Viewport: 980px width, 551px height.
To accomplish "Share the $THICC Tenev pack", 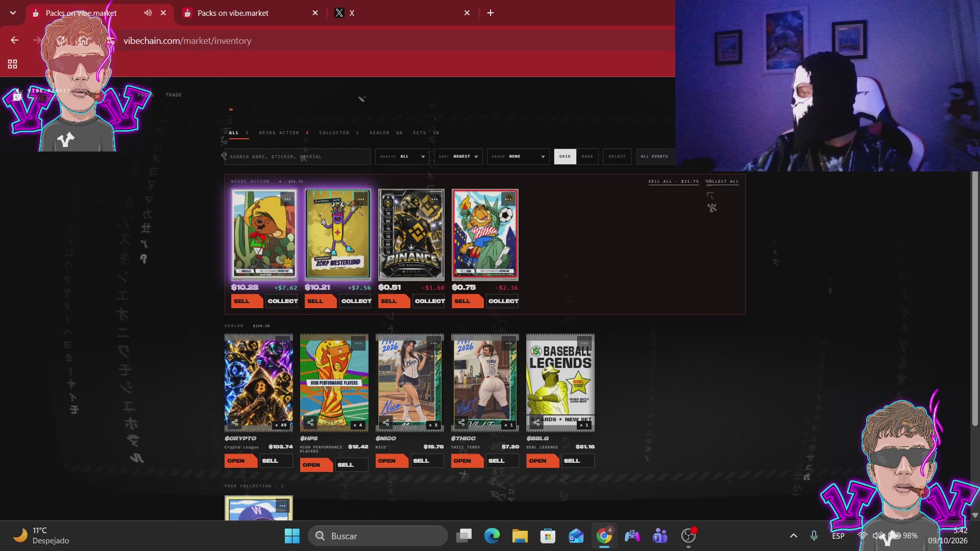I will [461, 422].
